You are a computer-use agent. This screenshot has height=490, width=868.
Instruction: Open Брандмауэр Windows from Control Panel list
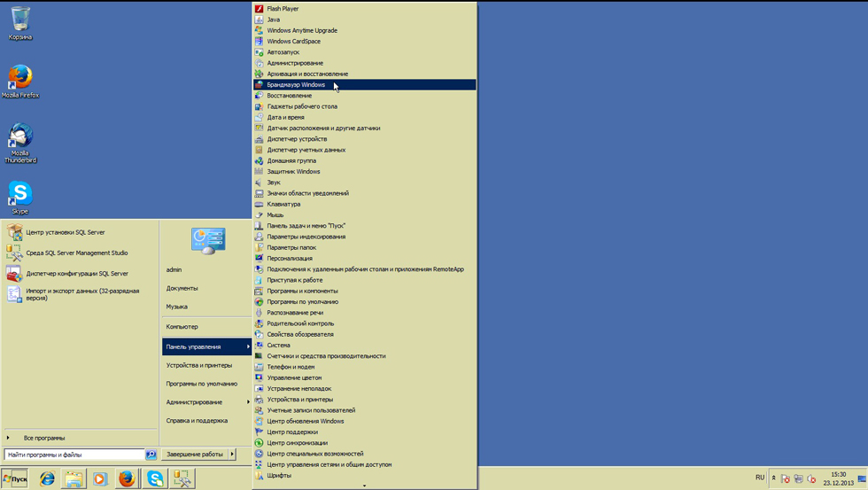coord(296,85)
